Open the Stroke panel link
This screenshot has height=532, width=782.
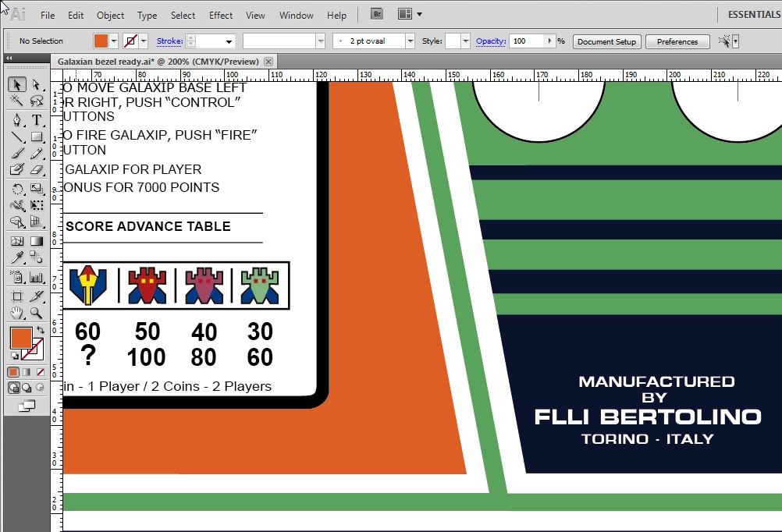coord(169,41)
